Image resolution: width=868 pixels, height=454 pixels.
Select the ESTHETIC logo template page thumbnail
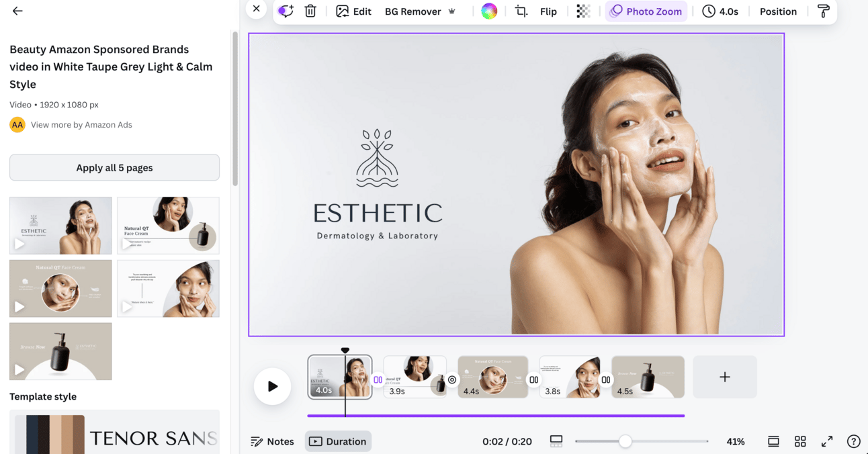pos(60,226)
